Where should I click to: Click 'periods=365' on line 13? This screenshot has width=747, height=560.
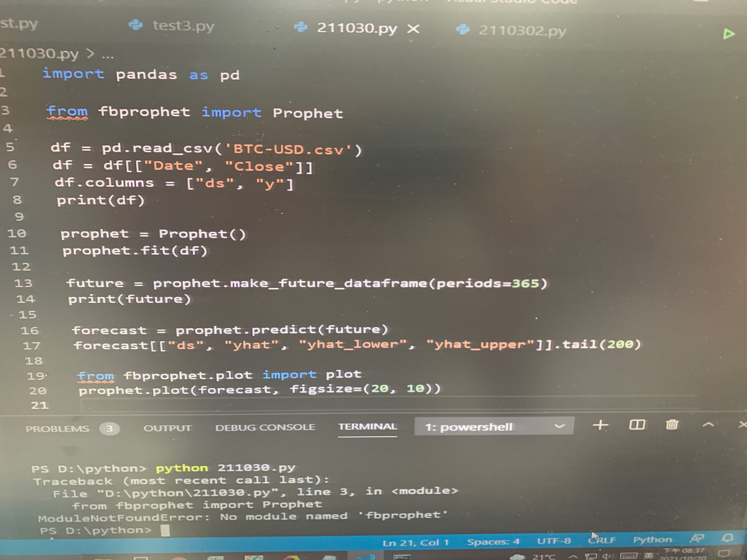click(x=487, y=283)
